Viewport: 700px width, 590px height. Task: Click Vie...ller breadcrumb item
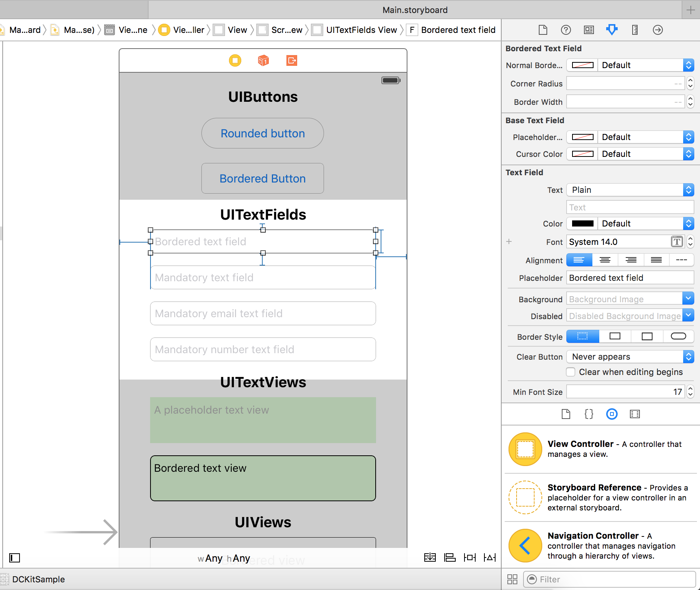(x=182, y=30)
